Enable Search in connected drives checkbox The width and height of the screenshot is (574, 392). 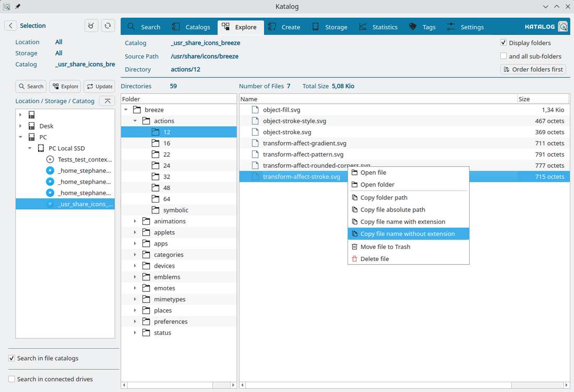pyautogui.click(x=11, y=379)
